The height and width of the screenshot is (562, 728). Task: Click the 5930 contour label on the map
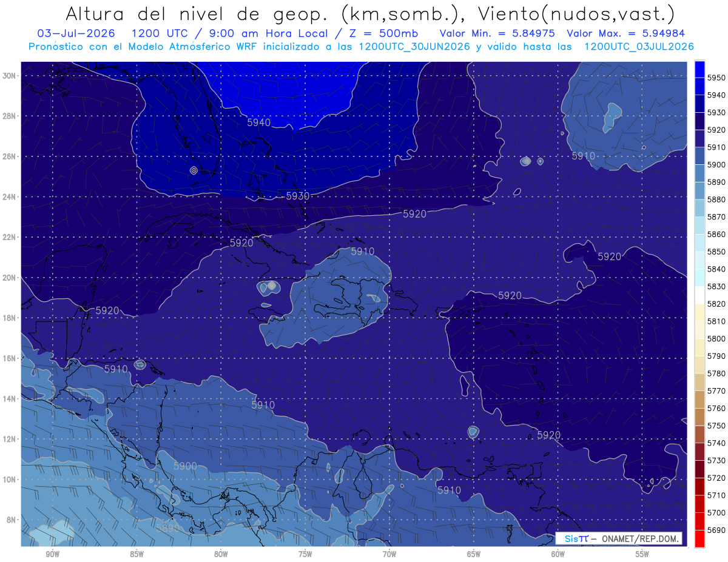pyautogui.click(x=298, y=196)
